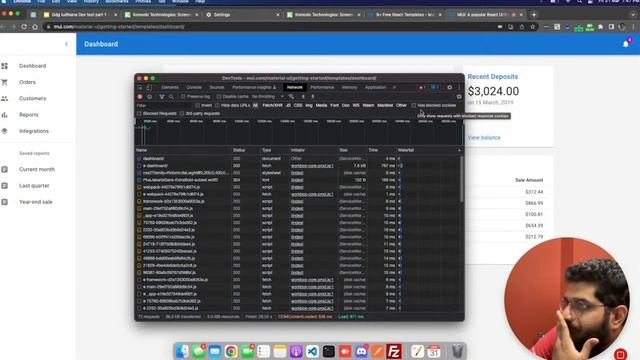The height and width of the screenshot is (360, 640).
Task: Click the Import HAR upload arrow
Action: click(303, 97)
